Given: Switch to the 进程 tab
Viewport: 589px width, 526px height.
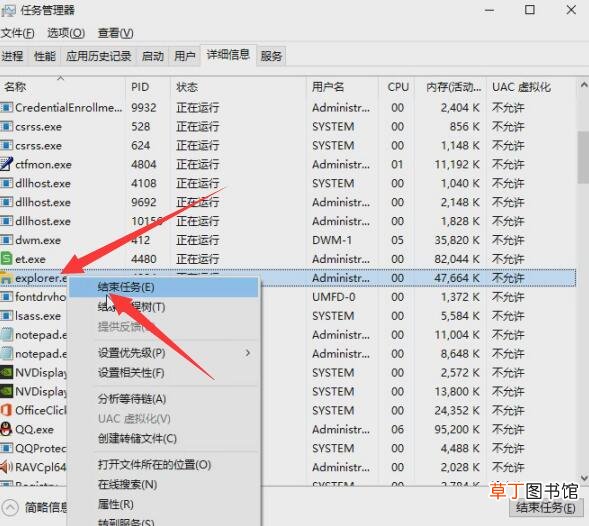Looking at the screenshot, I should tap(12, 56).
